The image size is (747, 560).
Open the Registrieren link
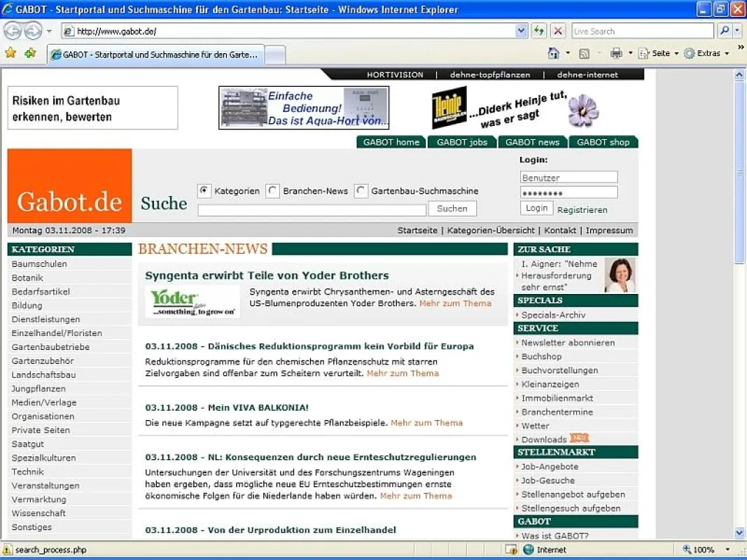point(582,210)
